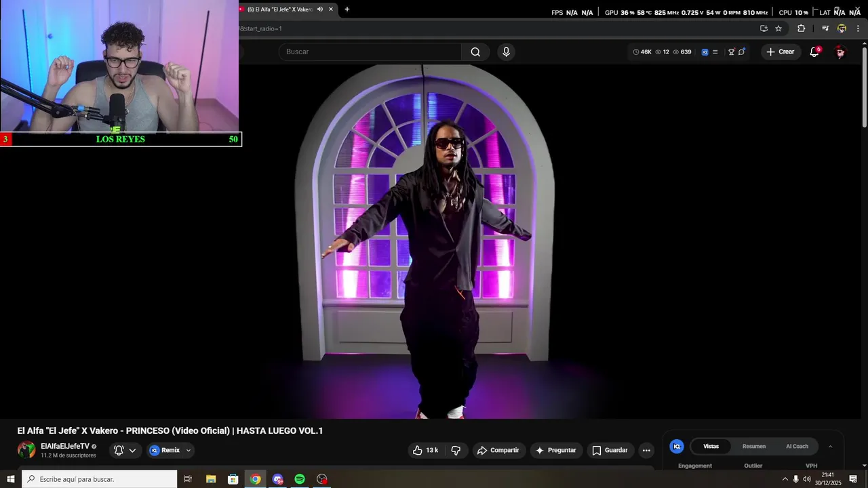Open a new browser tab with plus
Image resolution: width=868 pixels, height=488 pixels.
coord(347,9)
